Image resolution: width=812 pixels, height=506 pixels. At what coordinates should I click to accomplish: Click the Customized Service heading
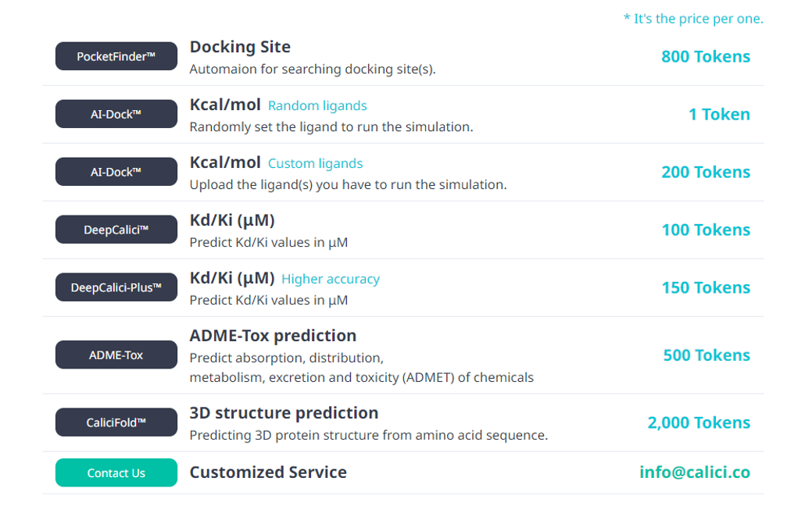pos(268,472)
